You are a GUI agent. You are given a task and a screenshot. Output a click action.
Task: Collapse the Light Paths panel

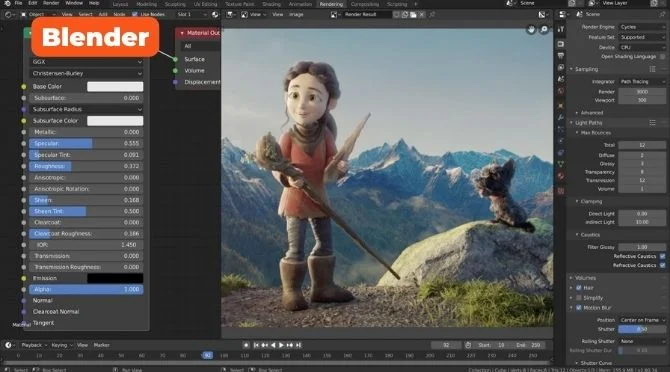(571, 123)
